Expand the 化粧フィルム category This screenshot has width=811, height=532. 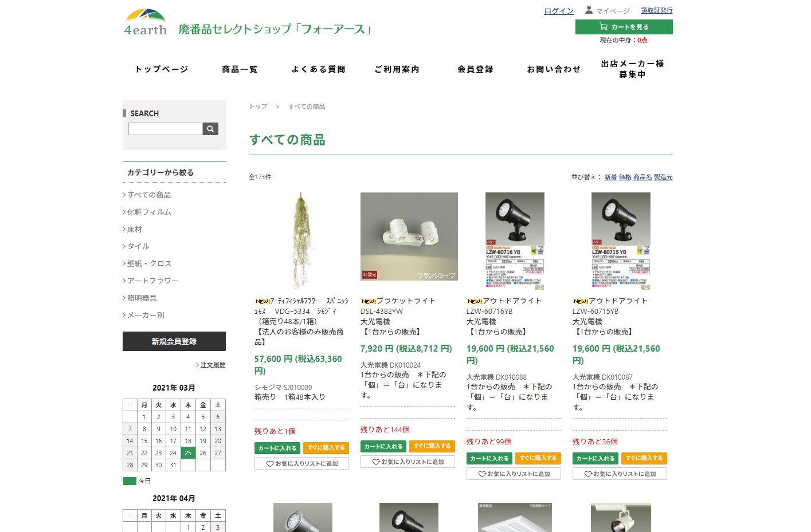point(149,212)
